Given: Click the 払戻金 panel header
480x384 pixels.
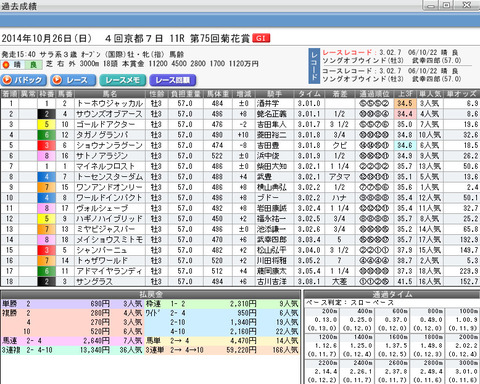Looking at the screenshot, I should pos(150,294).
